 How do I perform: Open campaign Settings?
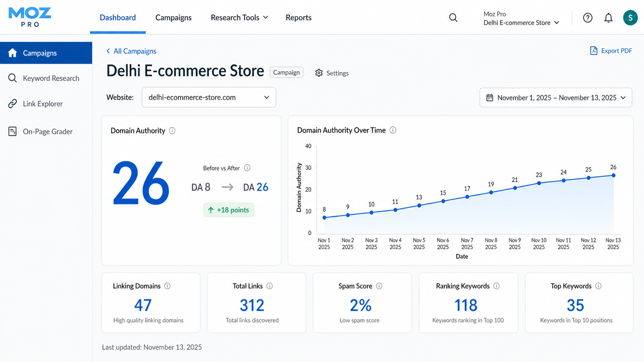tap(332, 73)
